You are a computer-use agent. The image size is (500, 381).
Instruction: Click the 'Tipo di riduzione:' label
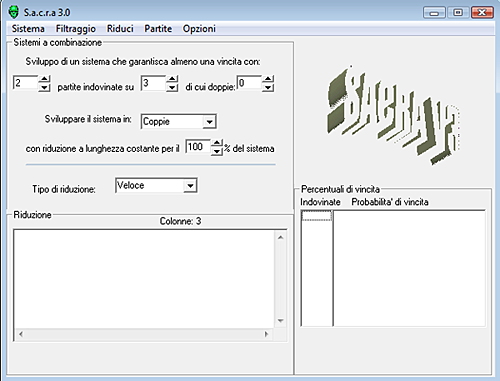[64, 189]
